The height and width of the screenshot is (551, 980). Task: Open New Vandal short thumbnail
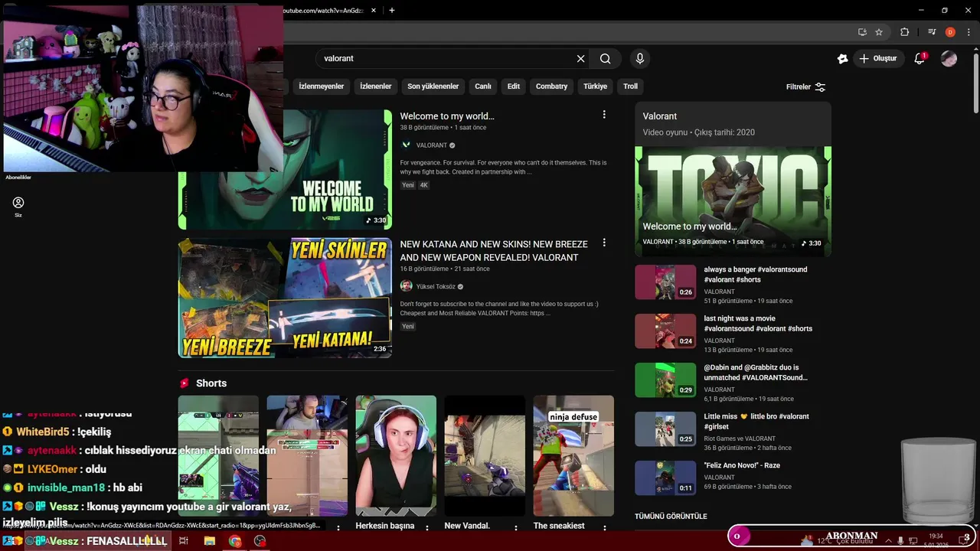pyautogui.click(x=485, y=455)
